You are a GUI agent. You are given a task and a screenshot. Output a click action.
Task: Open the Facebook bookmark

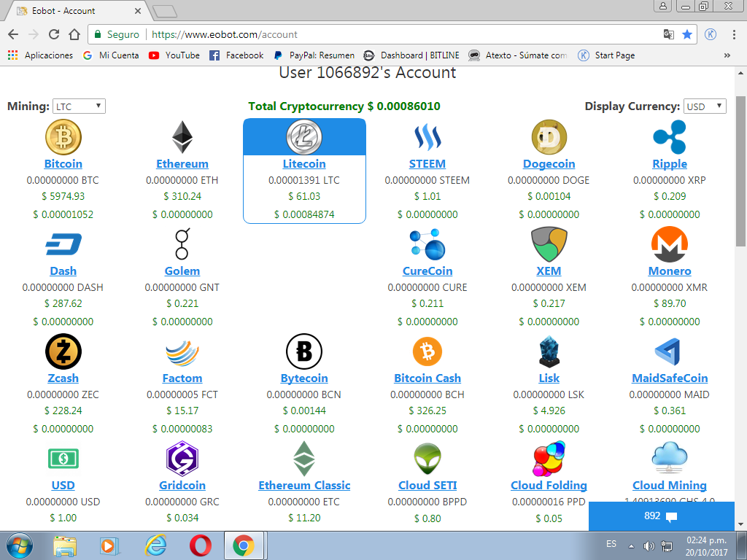236,55
